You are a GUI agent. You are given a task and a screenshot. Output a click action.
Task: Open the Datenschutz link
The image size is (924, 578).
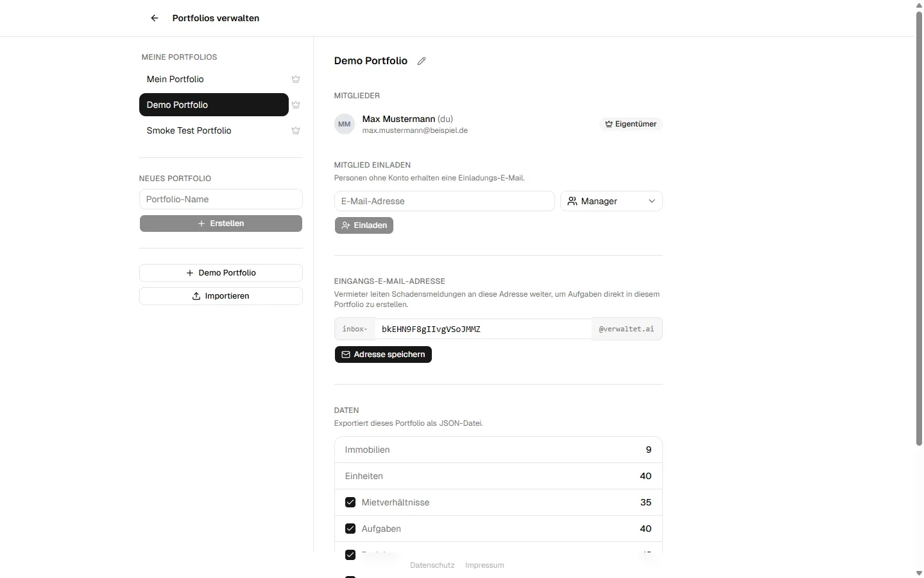[x=432, y=565]
